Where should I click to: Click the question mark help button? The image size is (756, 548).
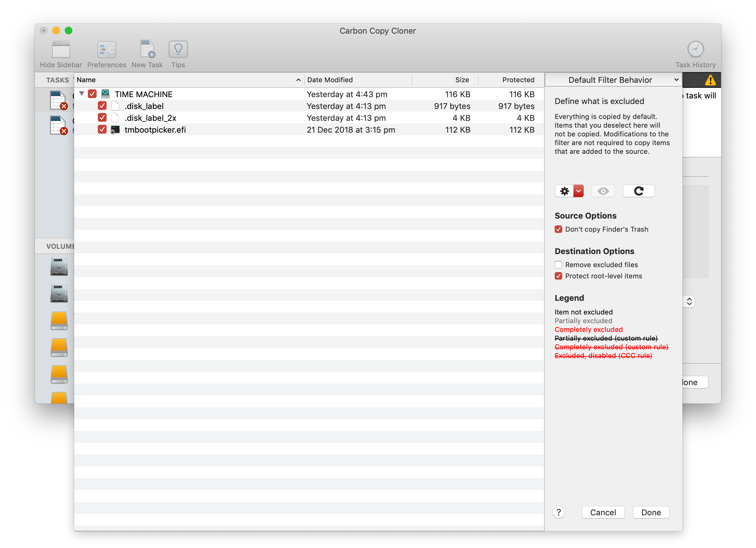559,513
